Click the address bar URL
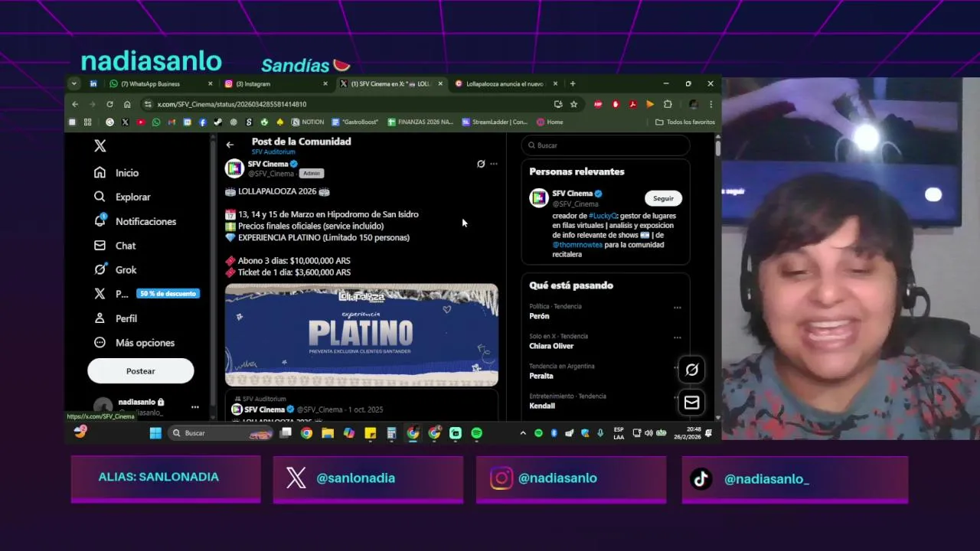The image size is (980, 551). 232,104
